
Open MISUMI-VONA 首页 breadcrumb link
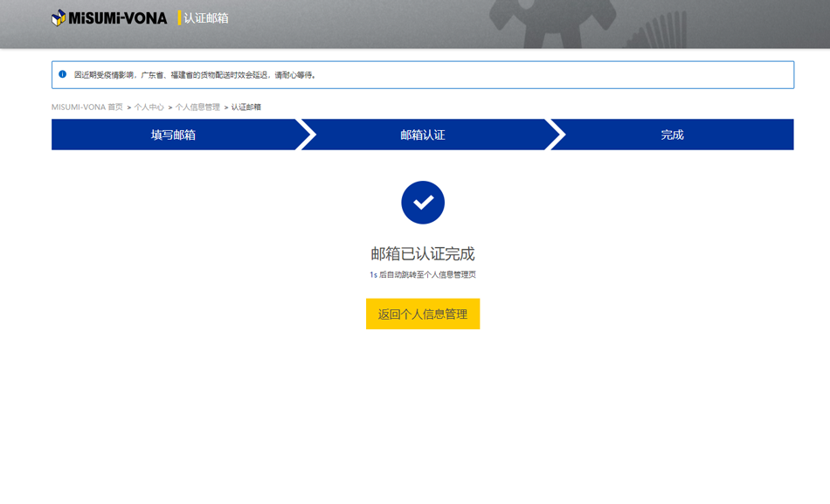click(x=86, y=107)
